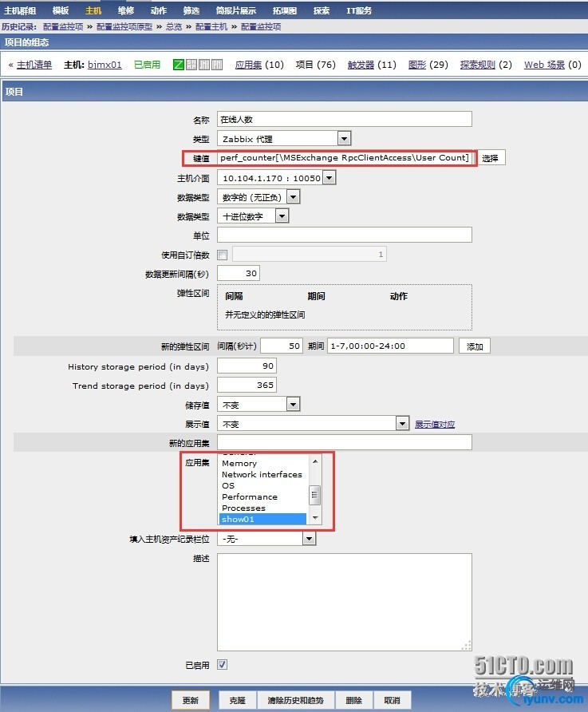Click 配置监控项原型 in history breadcrumb
The image size is (588, 712).
(124, 27)
